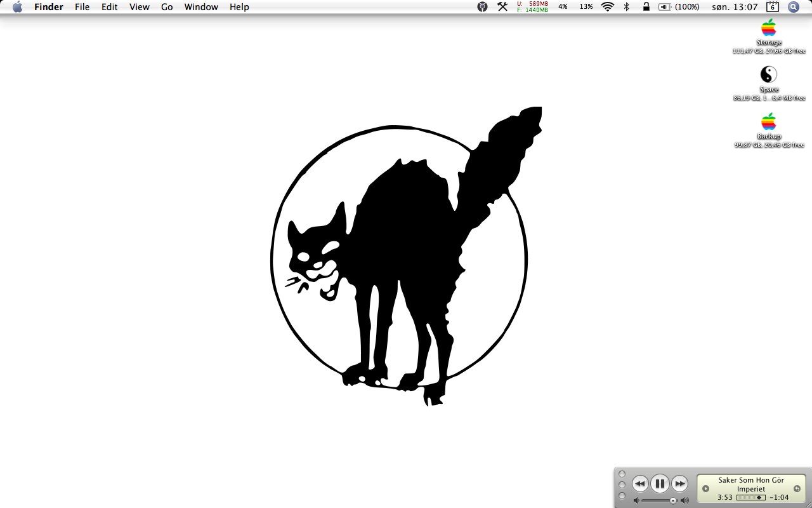812x508 pixels.
Task: Click the Storage drive label text
Action: click(769, 43)
